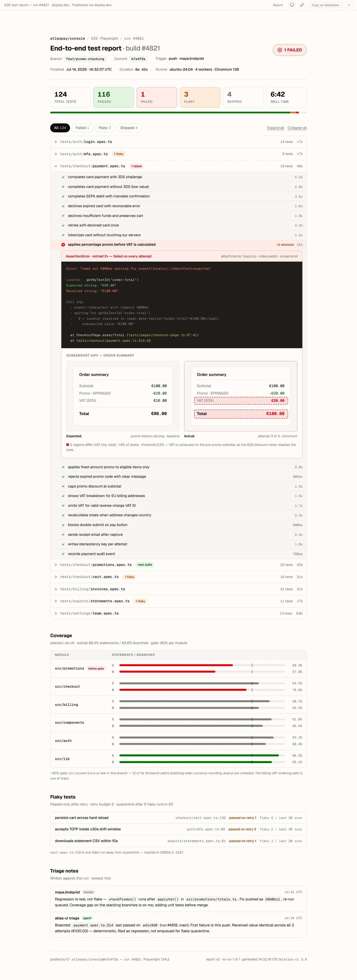Copy the report link via chain icon
Screen dimensions: 357x980
click(x=302, y=5)
